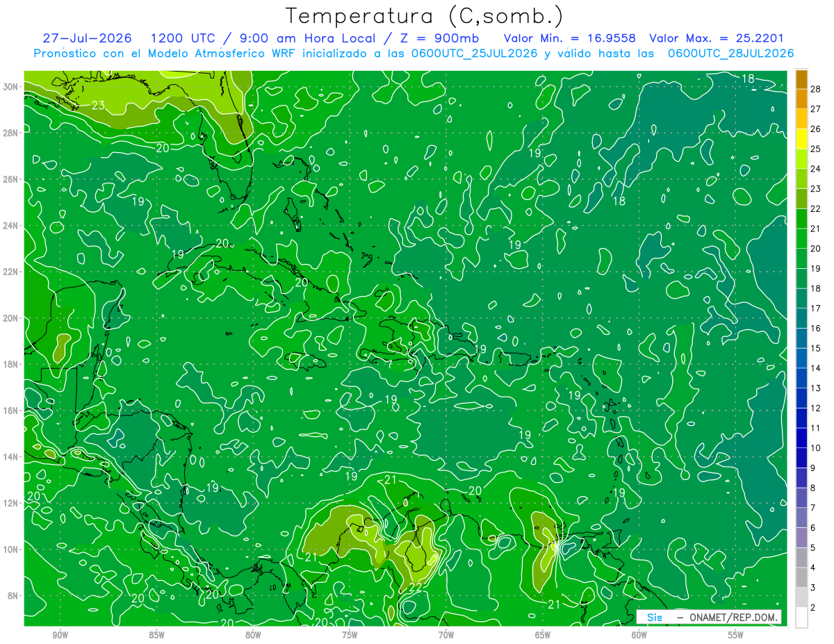Click the '90W' longitude axis label
The image size is (834, 644).
[x=60, y=635]
